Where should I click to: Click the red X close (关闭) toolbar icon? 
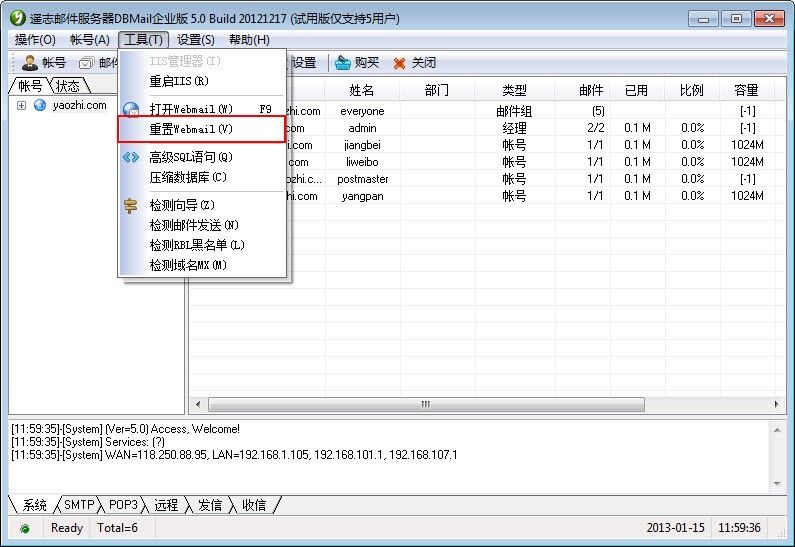click(x=400, y=63)
